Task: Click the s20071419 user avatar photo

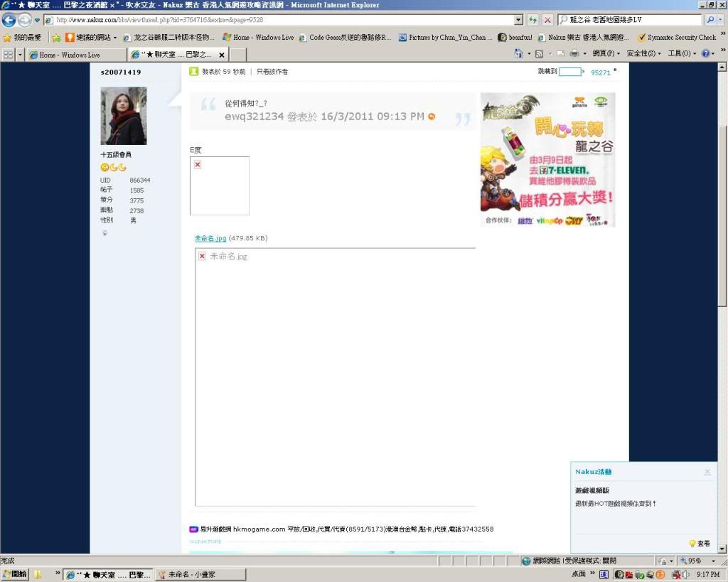Action: tap(124, 116)
